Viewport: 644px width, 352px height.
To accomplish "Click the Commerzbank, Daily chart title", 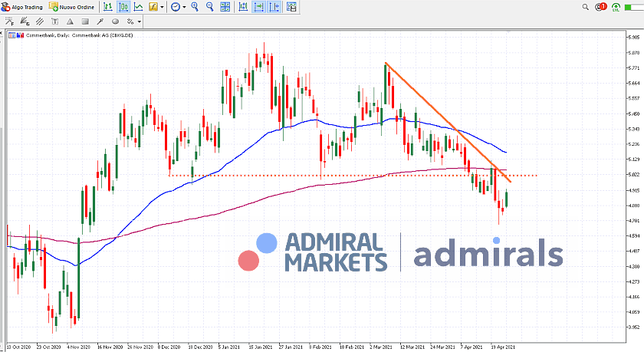I will (79, 35).
